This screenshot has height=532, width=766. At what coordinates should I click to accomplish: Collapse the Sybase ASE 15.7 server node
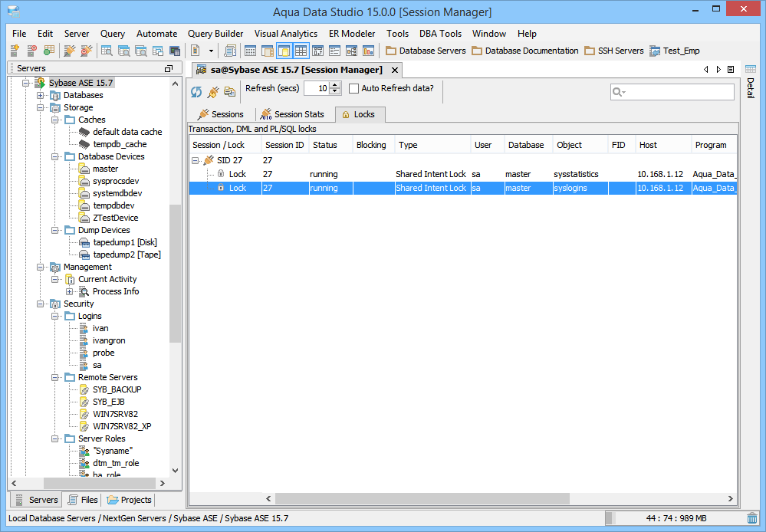click(25, 83)
